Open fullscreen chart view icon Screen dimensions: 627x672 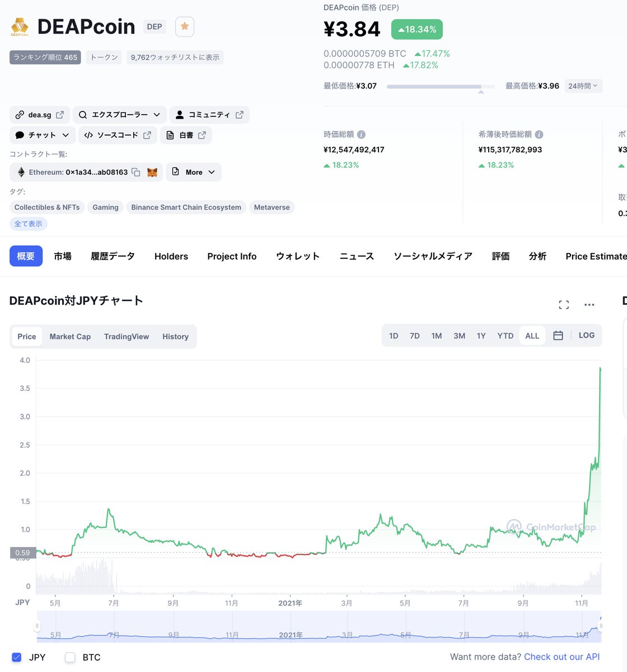tap(564, 305)
